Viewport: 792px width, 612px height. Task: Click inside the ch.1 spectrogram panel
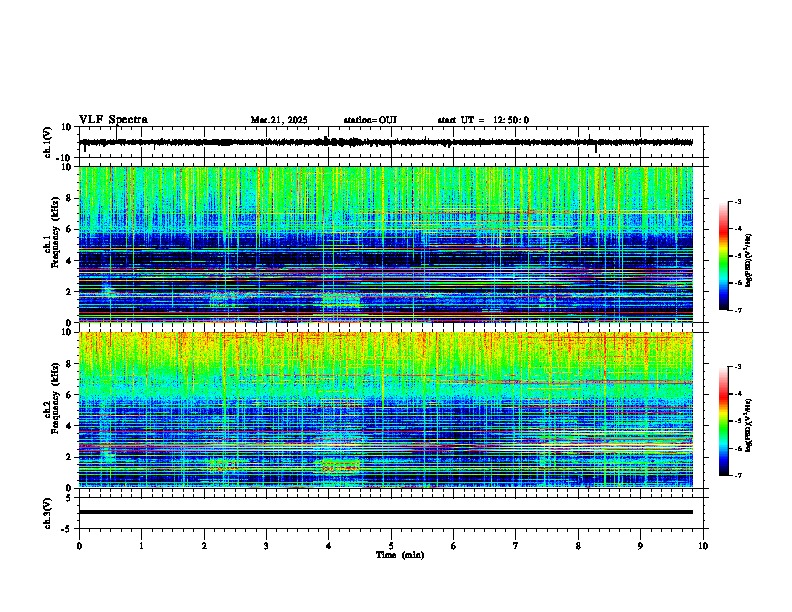[x=386, y=244]
